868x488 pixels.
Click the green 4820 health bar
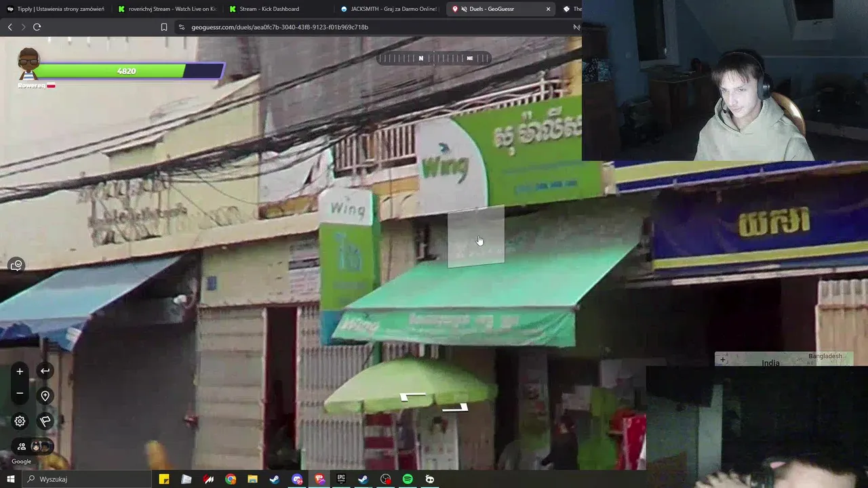(126, 70)
